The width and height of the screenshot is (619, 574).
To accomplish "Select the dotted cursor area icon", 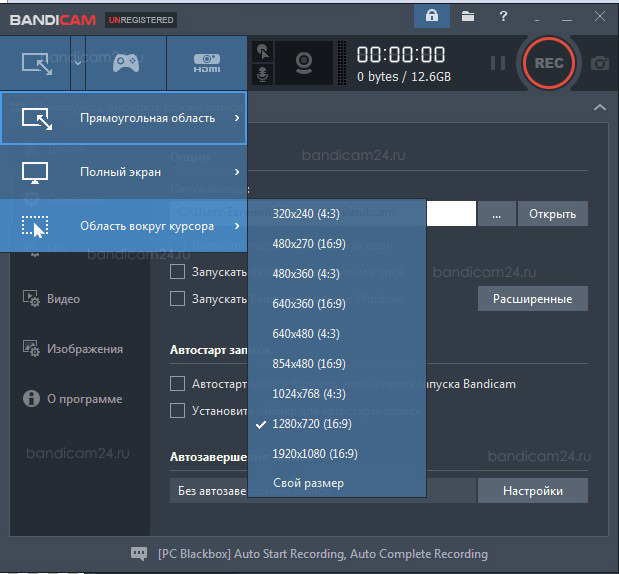I will (x=35, y=227).
